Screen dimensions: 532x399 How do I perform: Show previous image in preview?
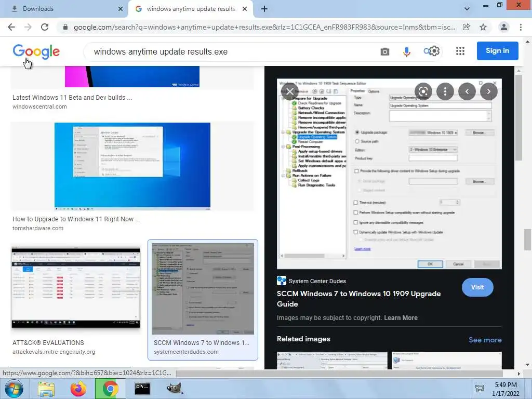pos(467,91)
